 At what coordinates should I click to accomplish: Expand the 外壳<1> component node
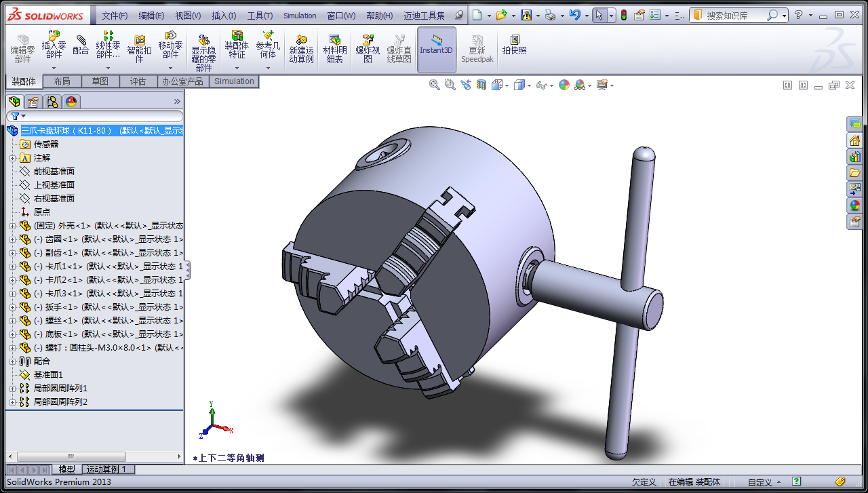(x=12, y=226)
